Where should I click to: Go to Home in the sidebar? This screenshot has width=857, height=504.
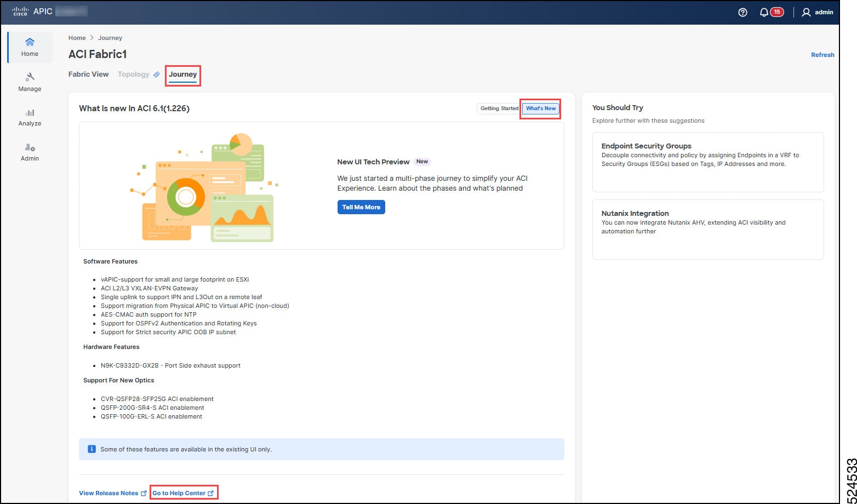30,47
